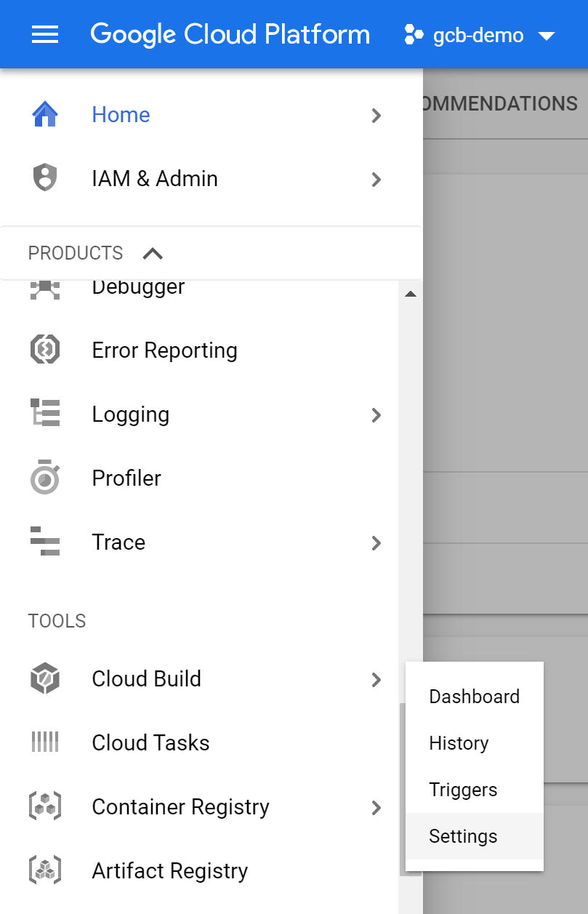The height and width of the screenshot is (914, 588).
Task: Click the Profiler stopwatch icon
Action: [x=45, y=478]
